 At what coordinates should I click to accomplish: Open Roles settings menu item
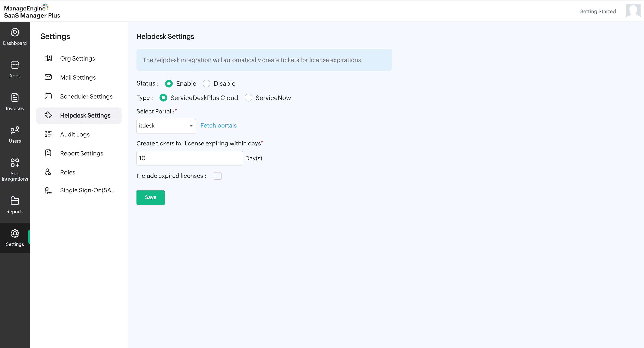(68, 172)
